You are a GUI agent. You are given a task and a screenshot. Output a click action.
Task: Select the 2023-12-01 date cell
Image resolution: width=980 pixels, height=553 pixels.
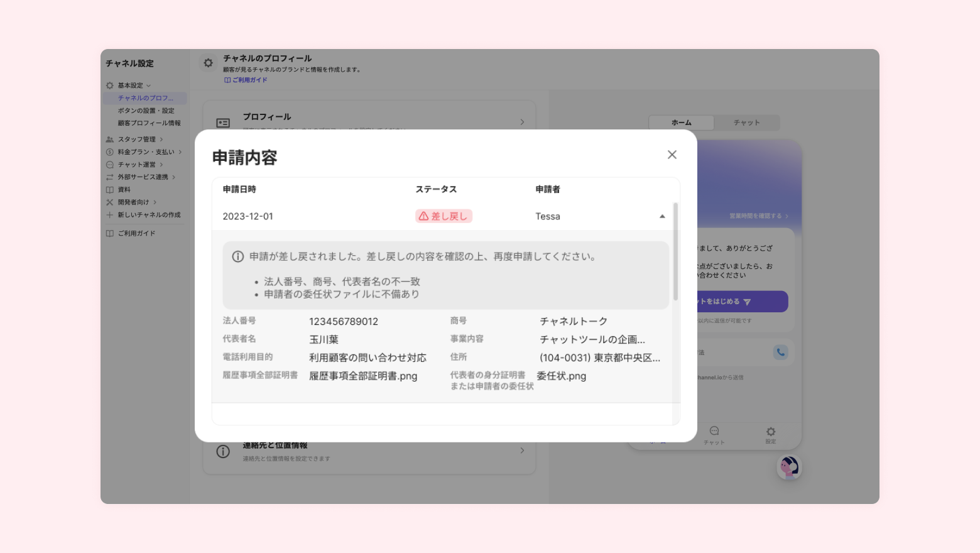(x=248, y=216)
